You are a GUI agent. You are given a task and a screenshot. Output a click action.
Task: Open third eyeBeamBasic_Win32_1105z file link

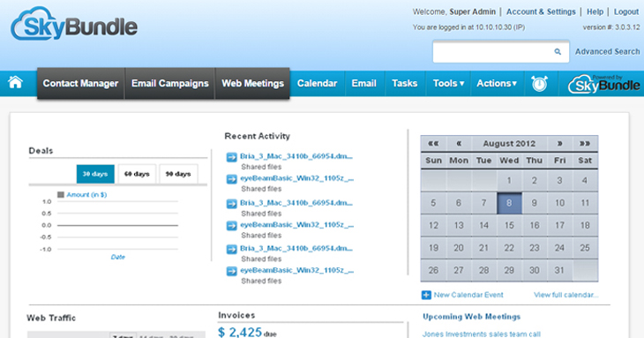(x=297, y=270)
